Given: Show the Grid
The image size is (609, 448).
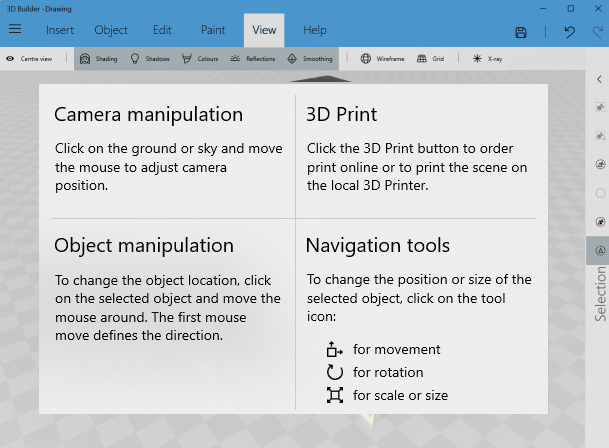Looking at the screenshot, I should 431,59.
